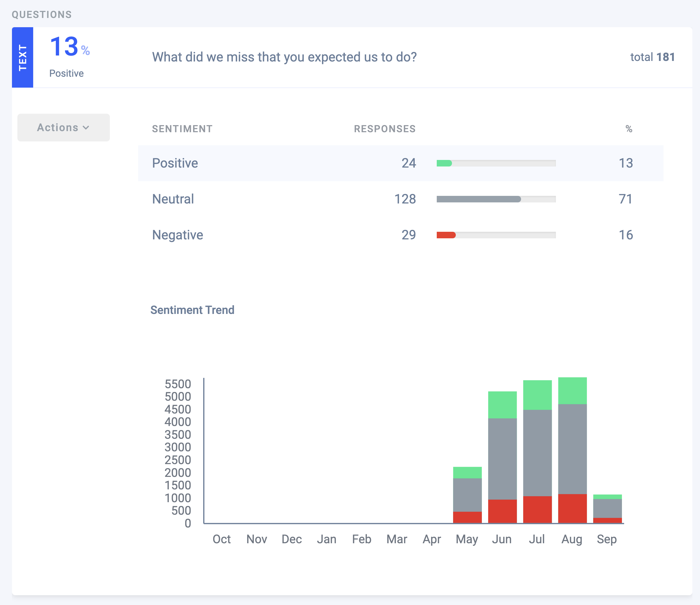Click the May bar in Sentiment Trend
The width and height of the screenshot is (700, 605).
[467, 495]
